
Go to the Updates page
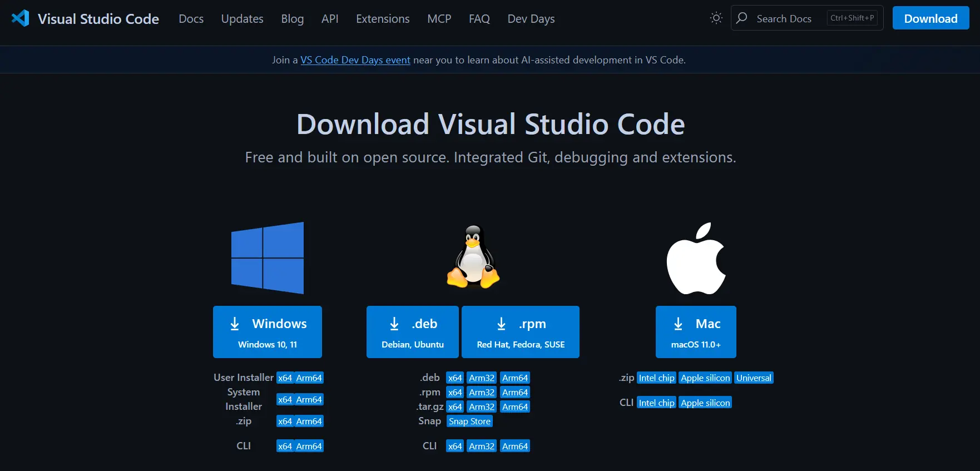(242, 19)
